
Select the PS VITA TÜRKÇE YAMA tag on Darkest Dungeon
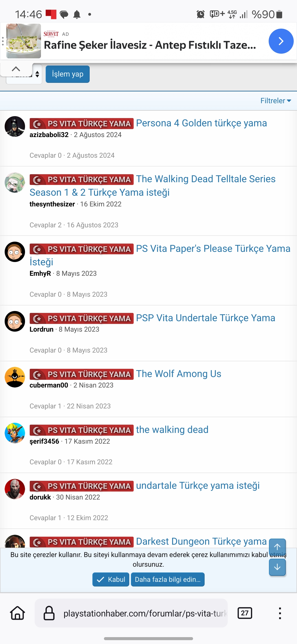click(x=82, y=542)
